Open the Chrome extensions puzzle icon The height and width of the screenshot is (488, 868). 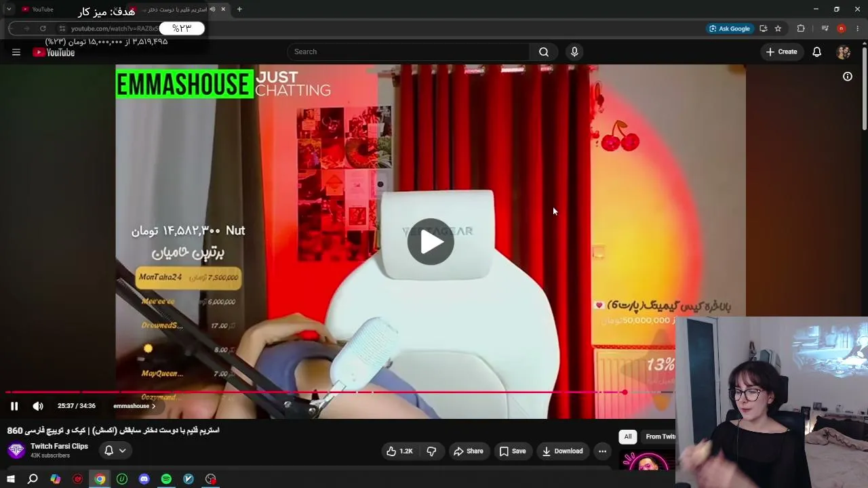coord(801,28)
